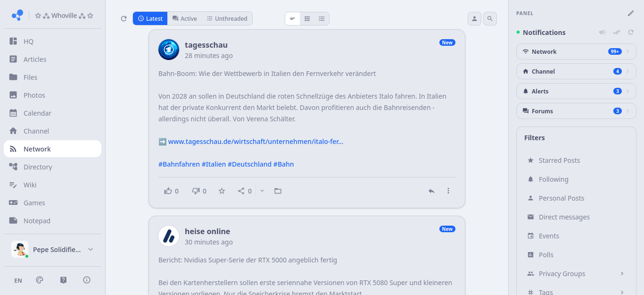Save tagesschau post to folder
Image resolution: width=644 pixels, height=295 pixels.
[x=278, y=191]
